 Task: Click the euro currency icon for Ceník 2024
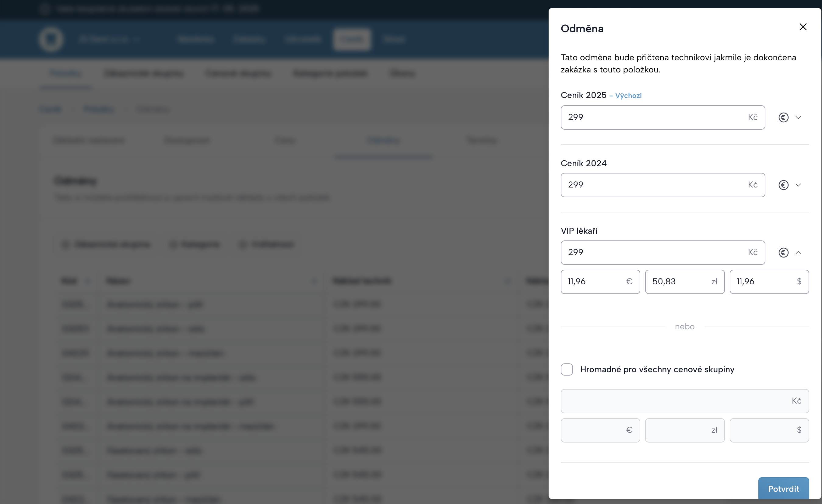(783, 185)
